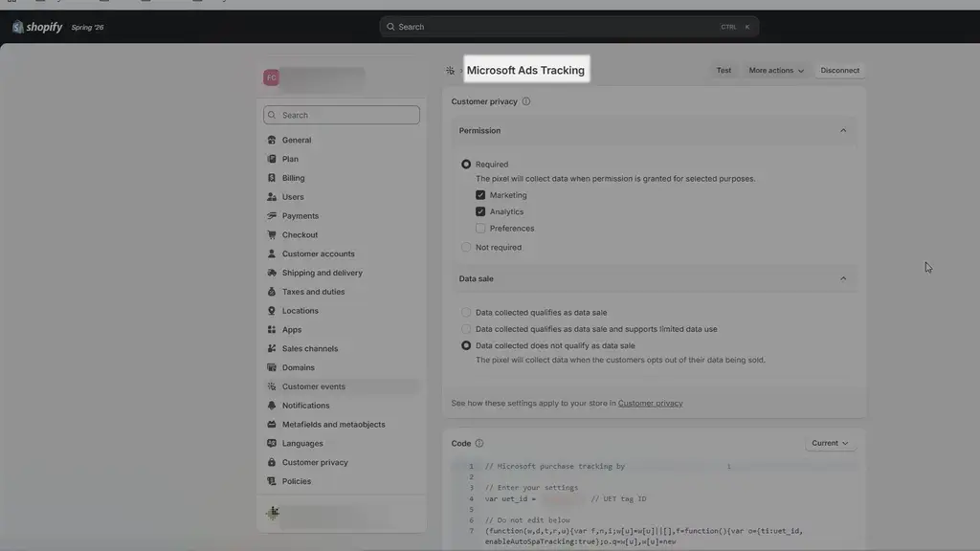Open Taxes and duties settings
Viewport: 980px width, 551px height.
point(342,292)
